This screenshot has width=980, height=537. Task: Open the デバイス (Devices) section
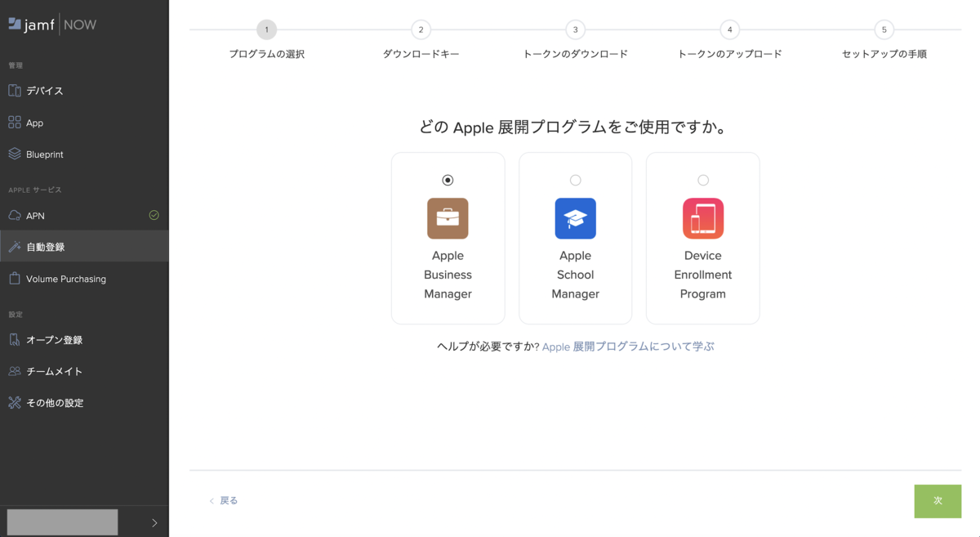point(44,90)
